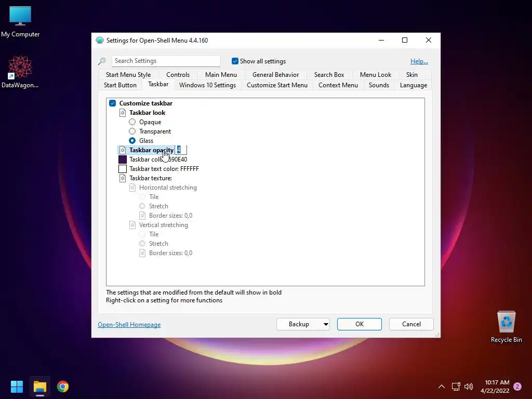The height and width of the screenshot is (399, 532).
Task: Open the Start Button tab
Action: click(120, 85)
